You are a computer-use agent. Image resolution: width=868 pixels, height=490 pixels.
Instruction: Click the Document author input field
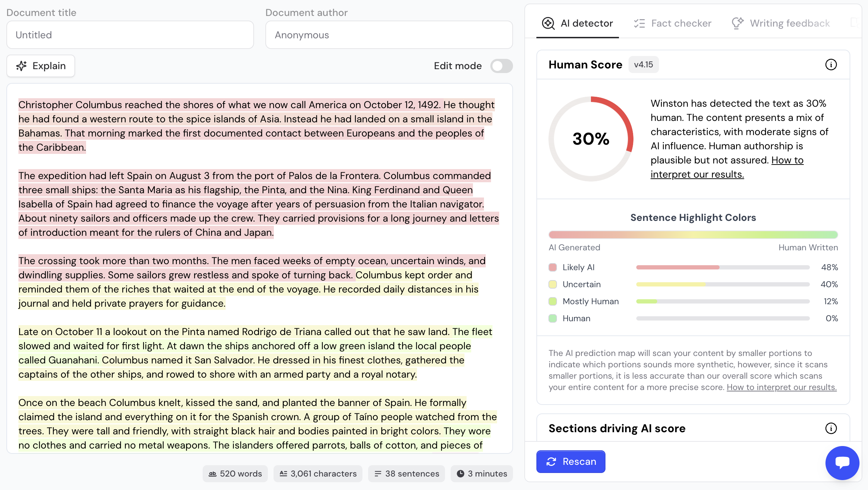389,35
